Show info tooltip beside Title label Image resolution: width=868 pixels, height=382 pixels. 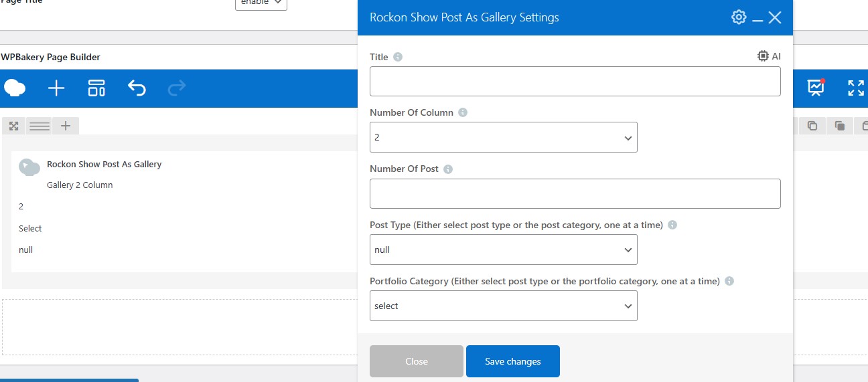[398, 57]
